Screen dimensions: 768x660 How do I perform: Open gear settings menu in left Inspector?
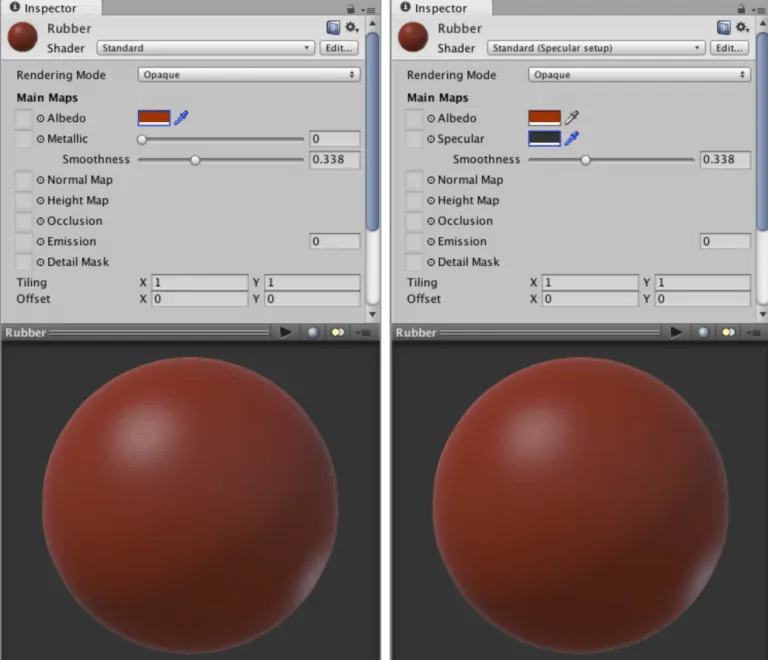[x=352, y=27]
